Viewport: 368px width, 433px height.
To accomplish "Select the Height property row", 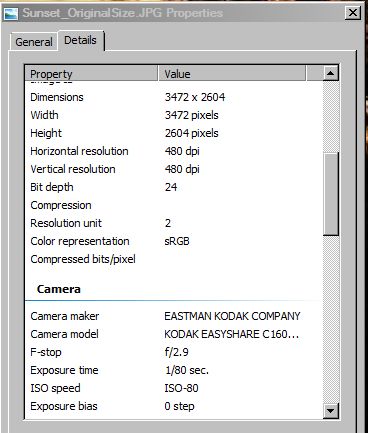I will pyautogui.click(x=174, y=133).
